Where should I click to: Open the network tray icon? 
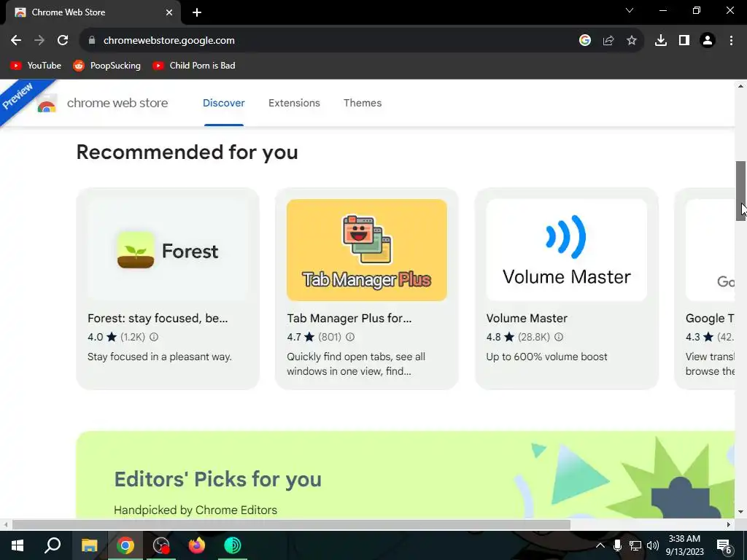(x=635, y=545)
